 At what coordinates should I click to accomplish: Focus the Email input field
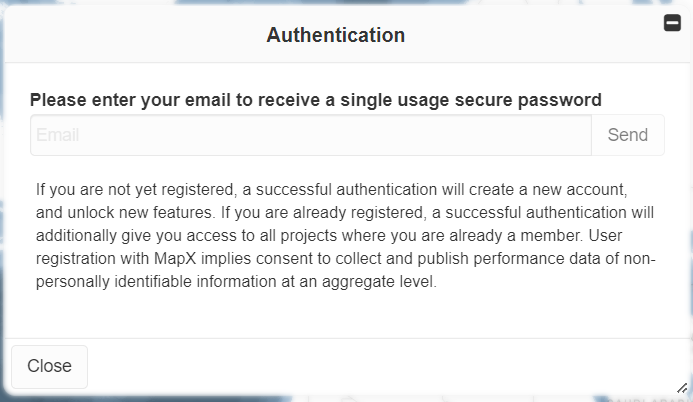(x=310, y=135)
